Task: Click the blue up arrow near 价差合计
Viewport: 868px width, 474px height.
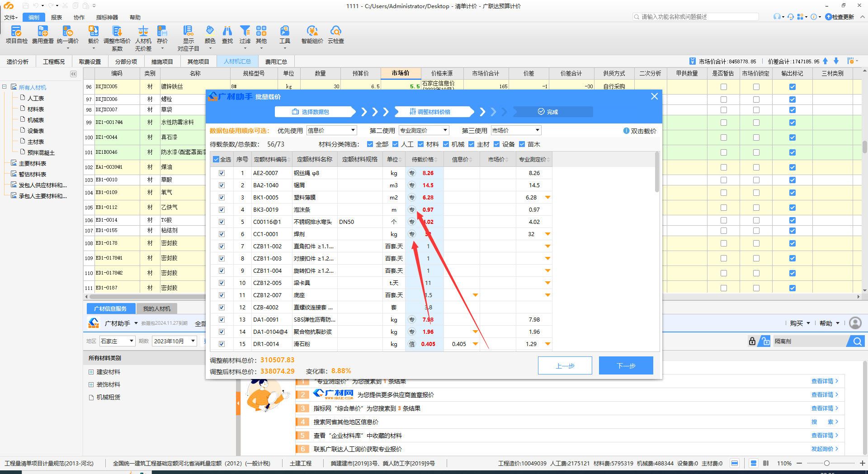Action: pyautogui.click(x=826, y=61)
